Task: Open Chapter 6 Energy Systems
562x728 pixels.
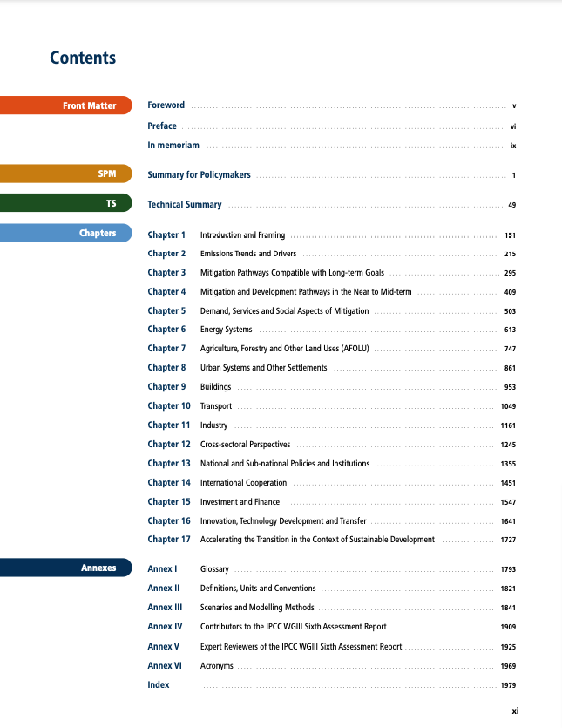Action: pyautogui.click(x=226, y=330)
